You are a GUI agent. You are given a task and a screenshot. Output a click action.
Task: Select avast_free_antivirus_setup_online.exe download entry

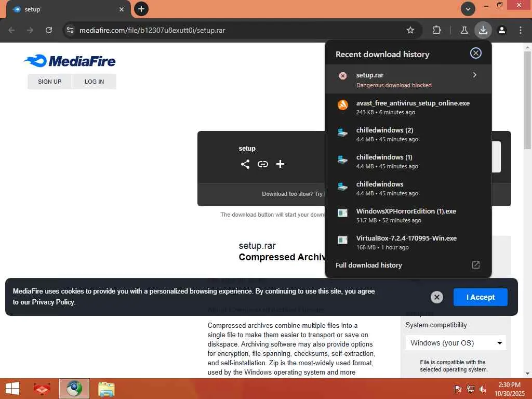point(408,107)
